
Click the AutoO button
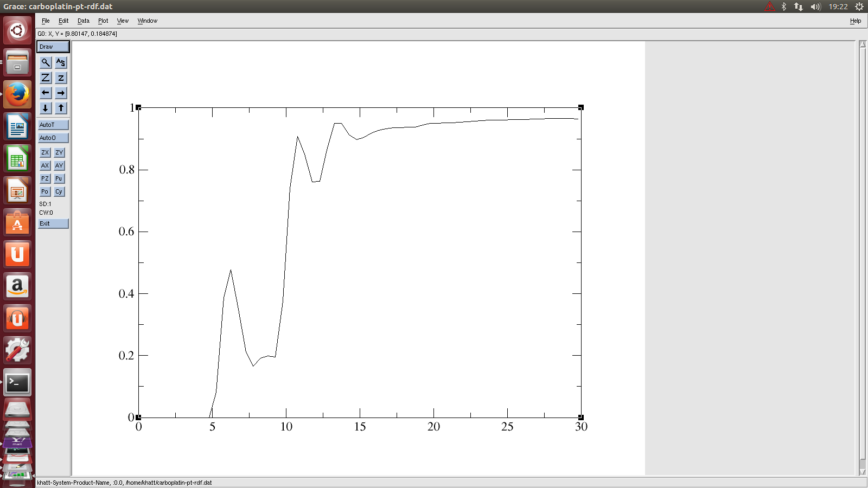point(53,138)
